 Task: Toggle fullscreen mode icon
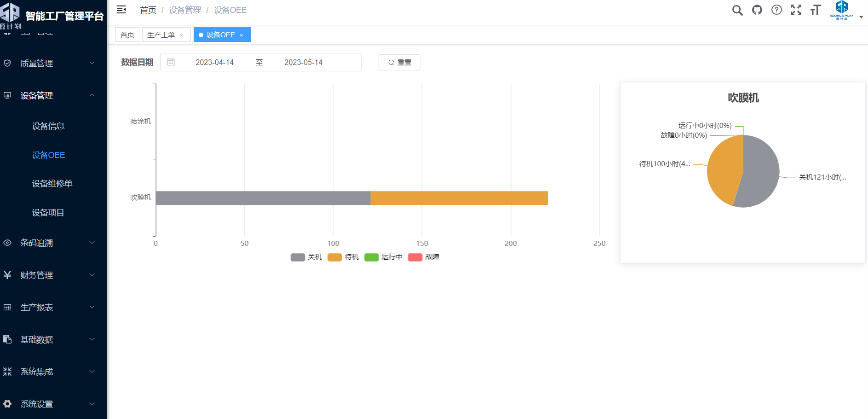pyautogui.click(x=796, y=10)
